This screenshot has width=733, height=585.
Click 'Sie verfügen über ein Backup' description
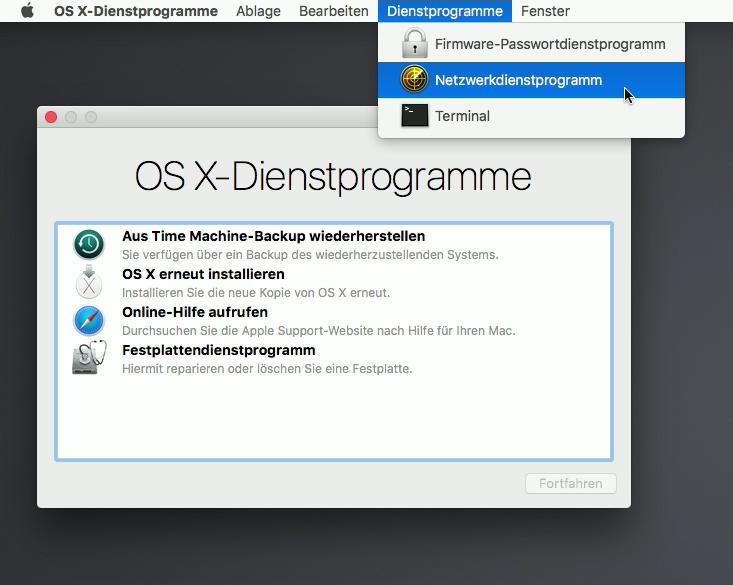coord(310,255)
